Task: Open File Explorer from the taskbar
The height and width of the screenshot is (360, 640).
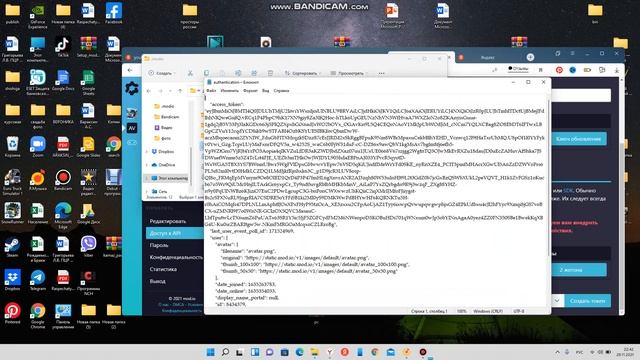Action: coord(314,352)
